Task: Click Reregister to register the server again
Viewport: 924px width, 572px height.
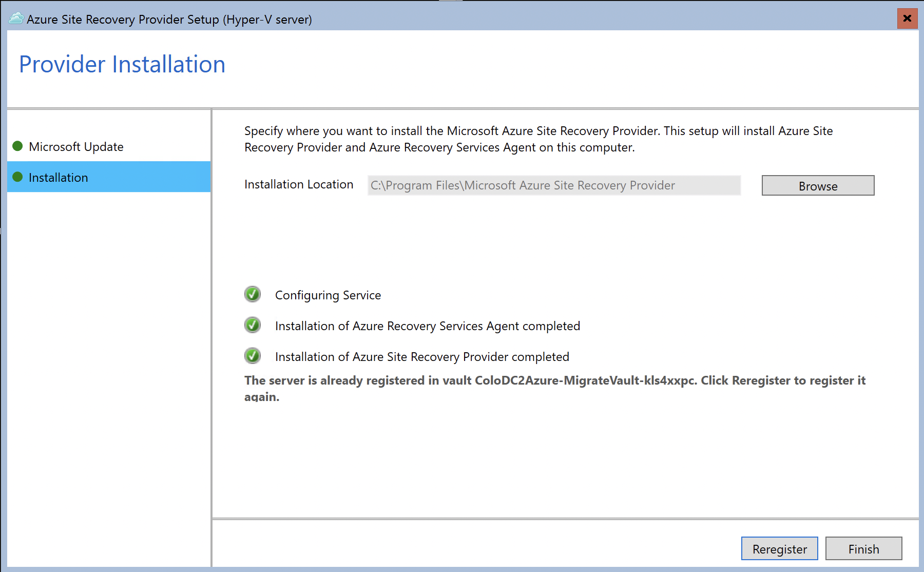Action: click(x=779, y=548)
